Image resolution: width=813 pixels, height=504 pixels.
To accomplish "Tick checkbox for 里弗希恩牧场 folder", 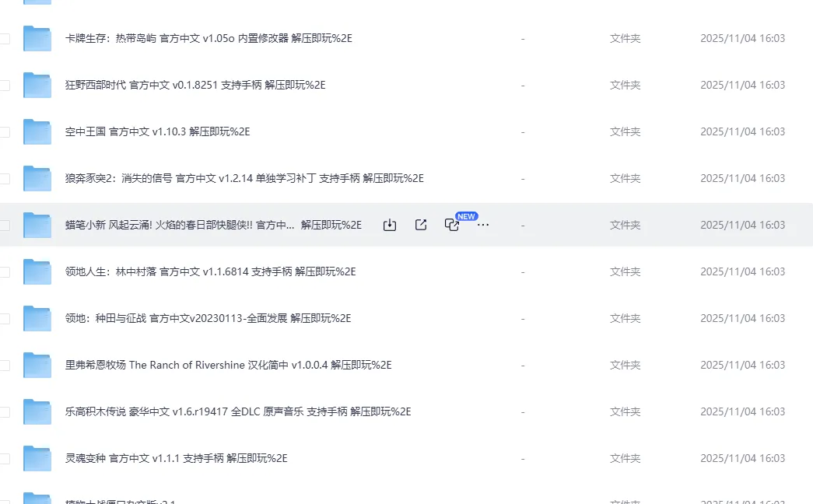I will click(x=5, y=365).
